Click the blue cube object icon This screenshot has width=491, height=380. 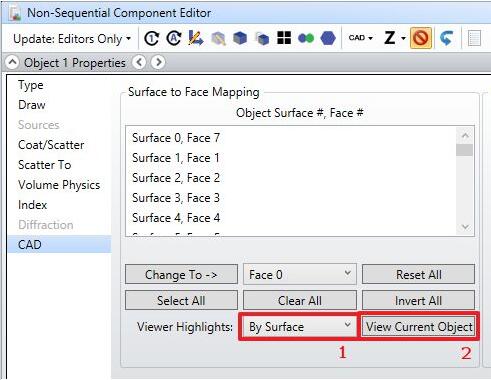(240, 38)
